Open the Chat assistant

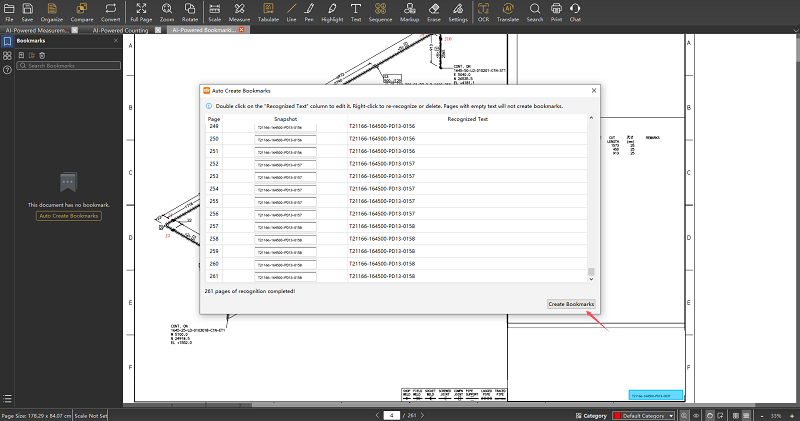pyautogui.click(x=575, y=11)
